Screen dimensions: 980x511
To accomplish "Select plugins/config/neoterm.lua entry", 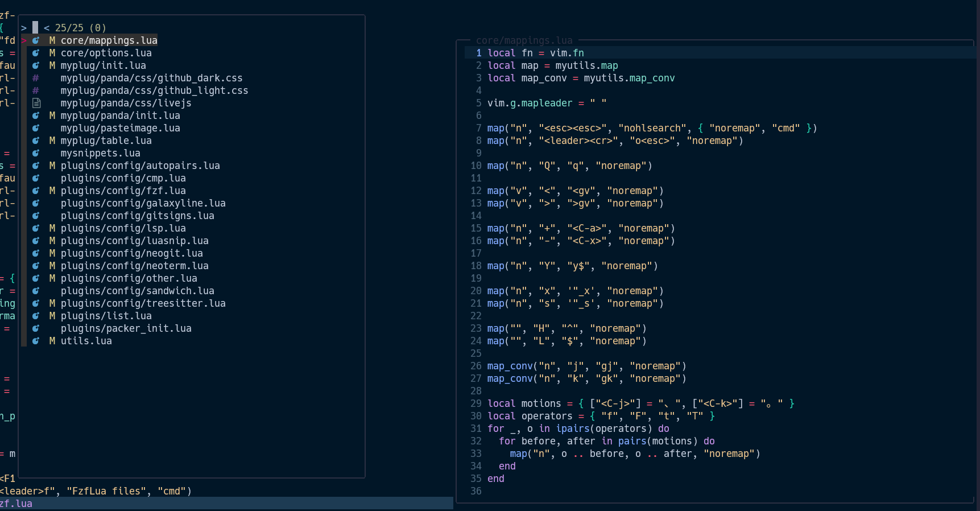I will [135, 266].
